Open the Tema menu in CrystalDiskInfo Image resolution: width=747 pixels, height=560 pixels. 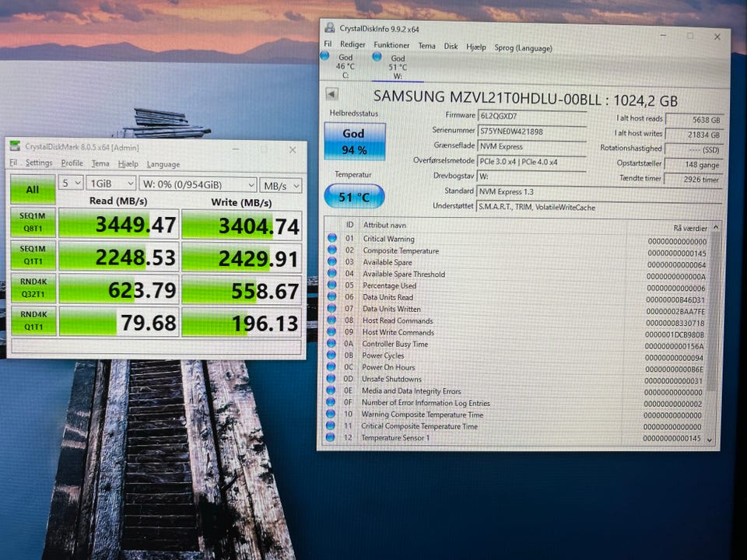coord(426,46)
